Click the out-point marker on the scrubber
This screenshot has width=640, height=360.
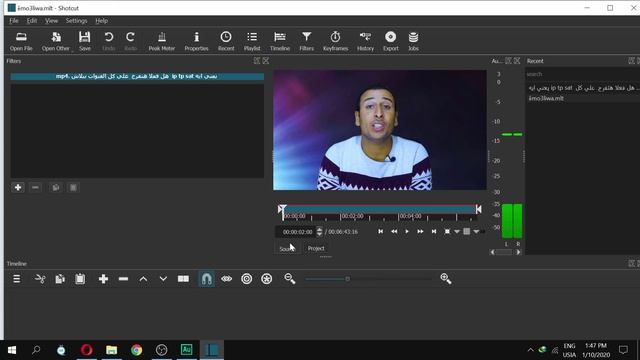pyautogui.click(x=478, y=209)
